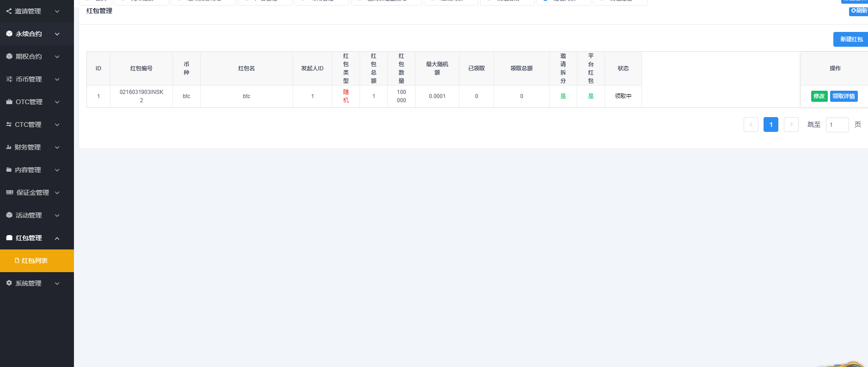Click the 红包名 column header

246,68
